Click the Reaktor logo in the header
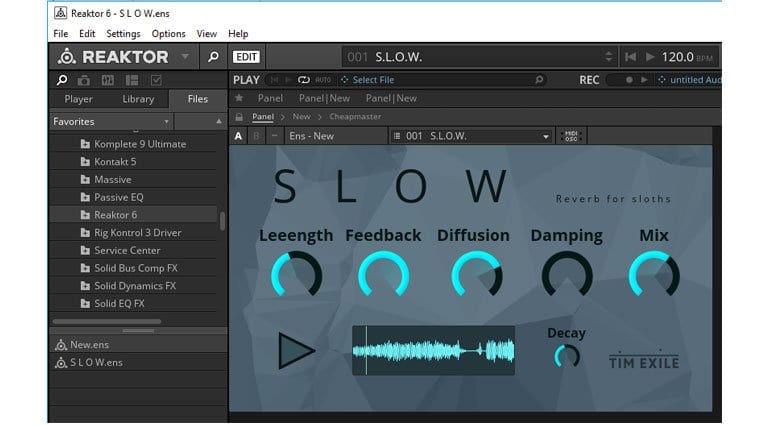 click(x=112, y=57)
